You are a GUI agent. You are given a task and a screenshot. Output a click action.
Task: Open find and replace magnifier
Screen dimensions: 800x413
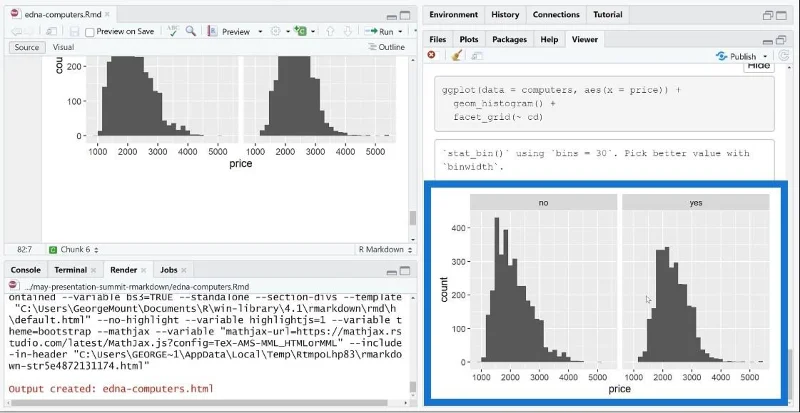191,31
